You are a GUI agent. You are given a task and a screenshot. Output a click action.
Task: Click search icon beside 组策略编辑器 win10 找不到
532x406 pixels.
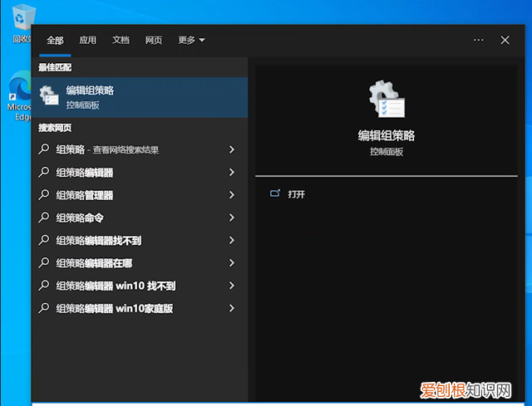(x=44, y=286)
